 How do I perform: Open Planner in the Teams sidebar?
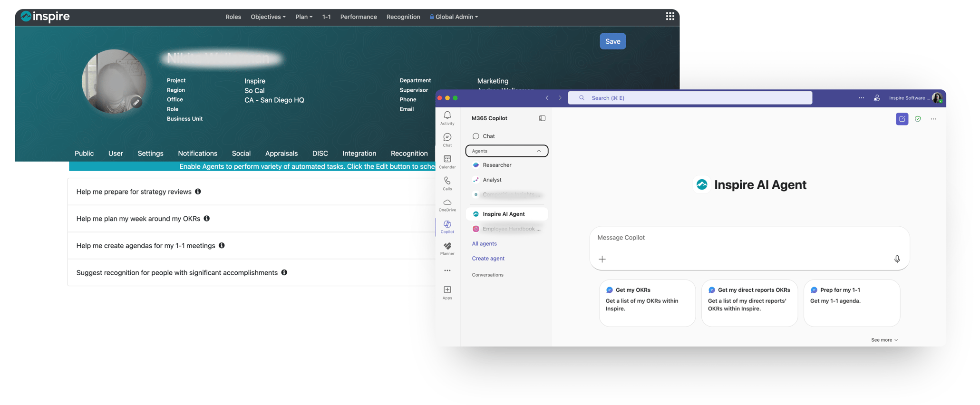click(447, 249)
